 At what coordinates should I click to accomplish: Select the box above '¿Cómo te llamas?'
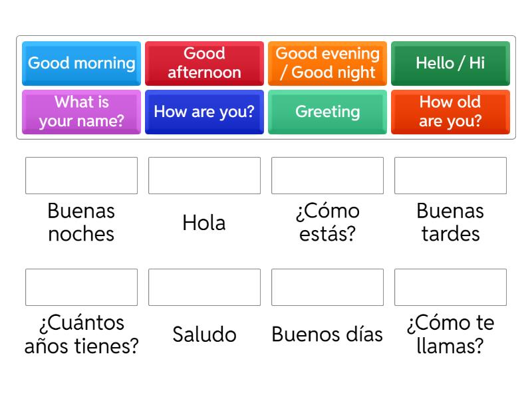pyautogui.click(x=450, y=287)
